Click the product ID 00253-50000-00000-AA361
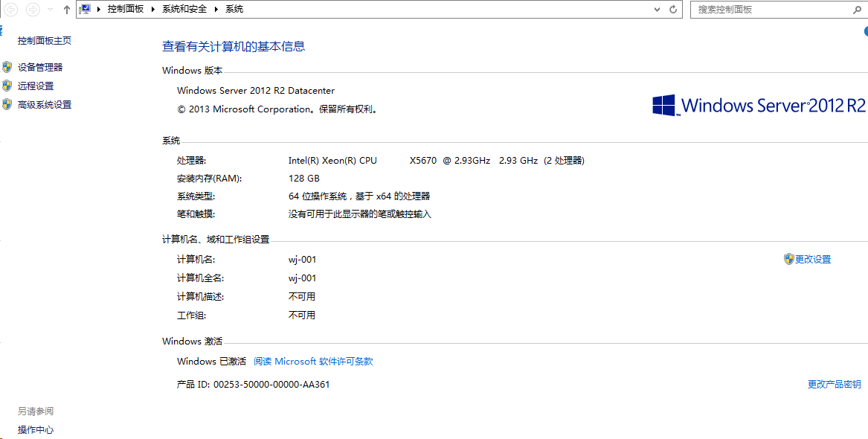 tap(271, 384)
